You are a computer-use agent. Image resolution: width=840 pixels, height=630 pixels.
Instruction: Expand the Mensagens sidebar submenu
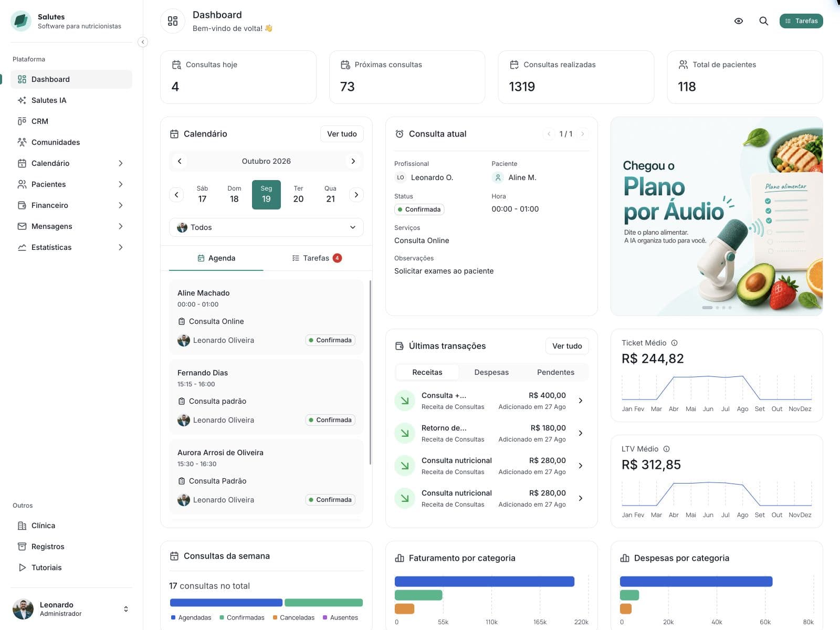[x=121, y=226]
